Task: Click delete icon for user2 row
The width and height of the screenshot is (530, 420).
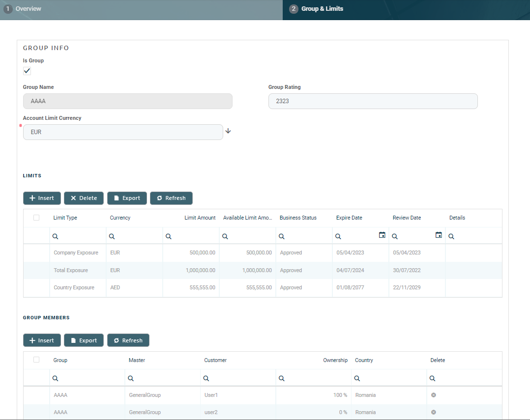Action: [434, 412]
